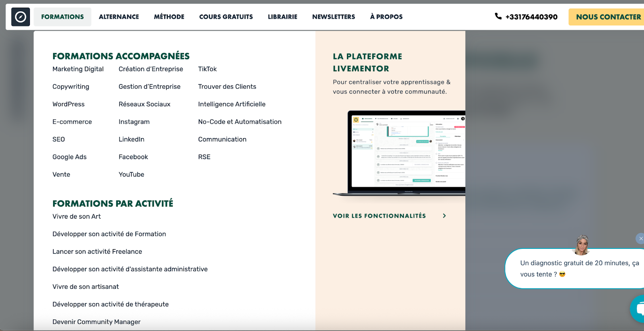Select the Vente formation
The height and width of the screenshot is (331, 644).
pyautogui.click(x=61, y=174)
